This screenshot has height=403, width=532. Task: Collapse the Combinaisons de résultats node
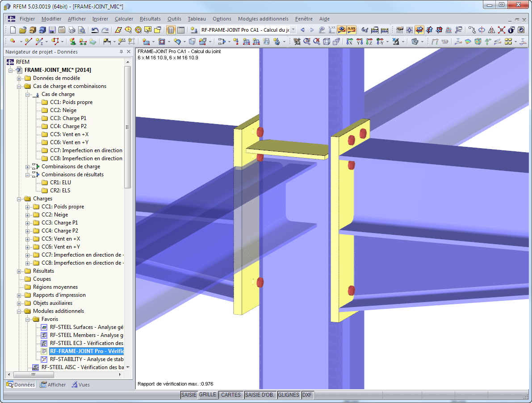pos(28,174)
